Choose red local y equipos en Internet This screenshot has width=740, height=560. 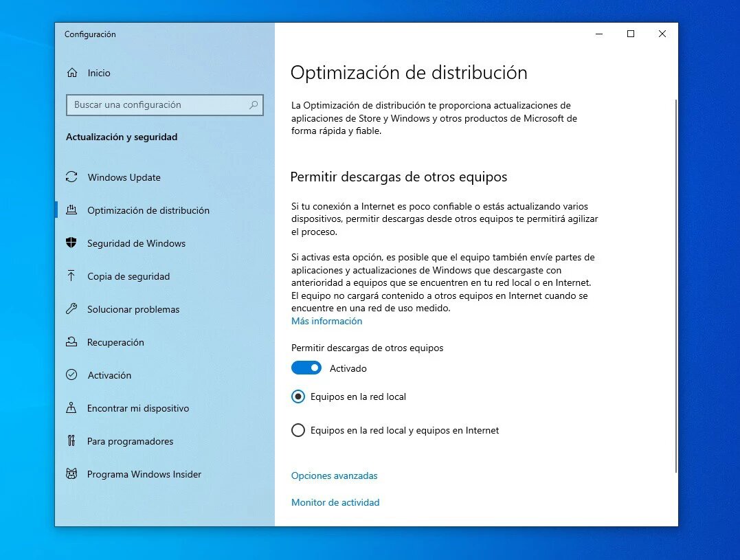pyautogui.click(x=298, y=430)
